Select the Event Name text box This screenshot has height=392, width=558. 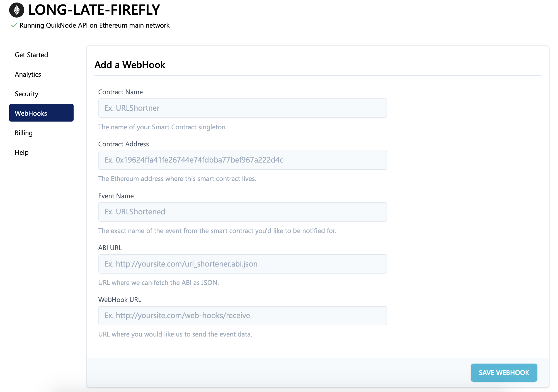(242, 212)
